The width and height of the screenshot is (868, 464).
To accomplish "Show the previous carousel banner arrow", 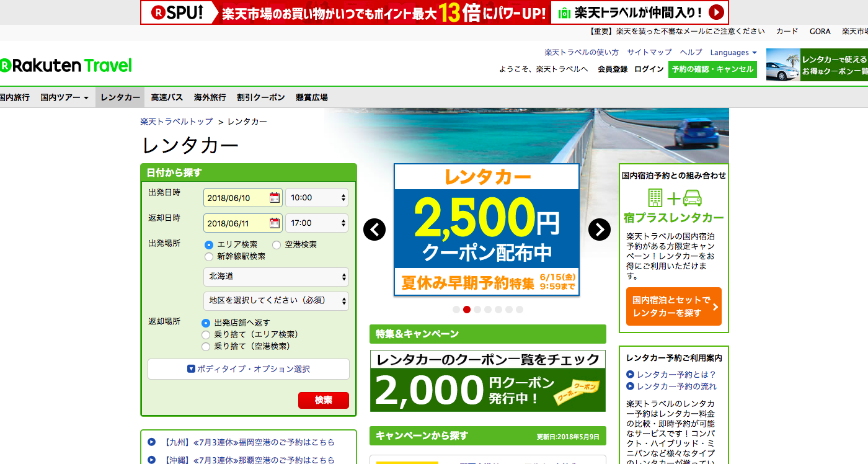I will pos(374,230).
